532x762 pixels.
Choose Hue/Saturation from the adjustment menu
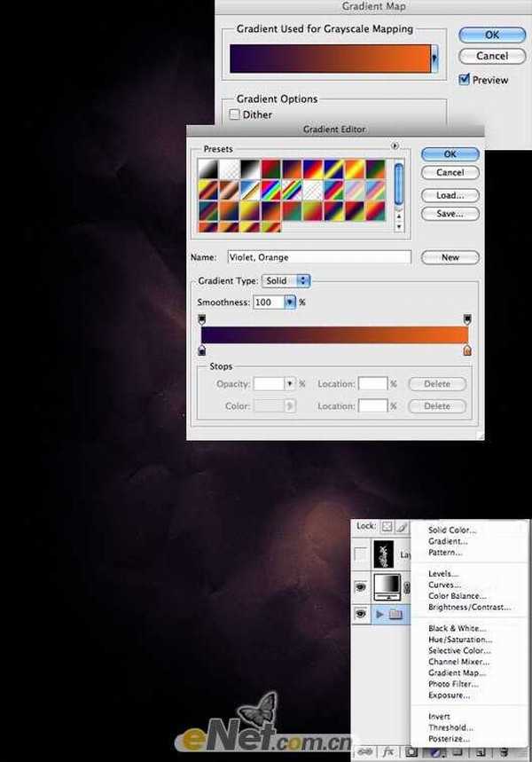point(458,640)
